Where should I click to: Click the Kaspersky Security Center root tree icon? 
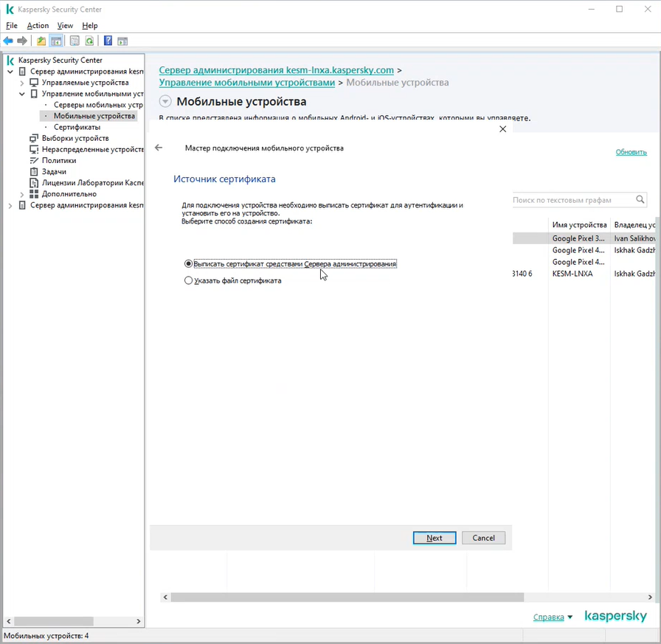(x=11, y=60)
